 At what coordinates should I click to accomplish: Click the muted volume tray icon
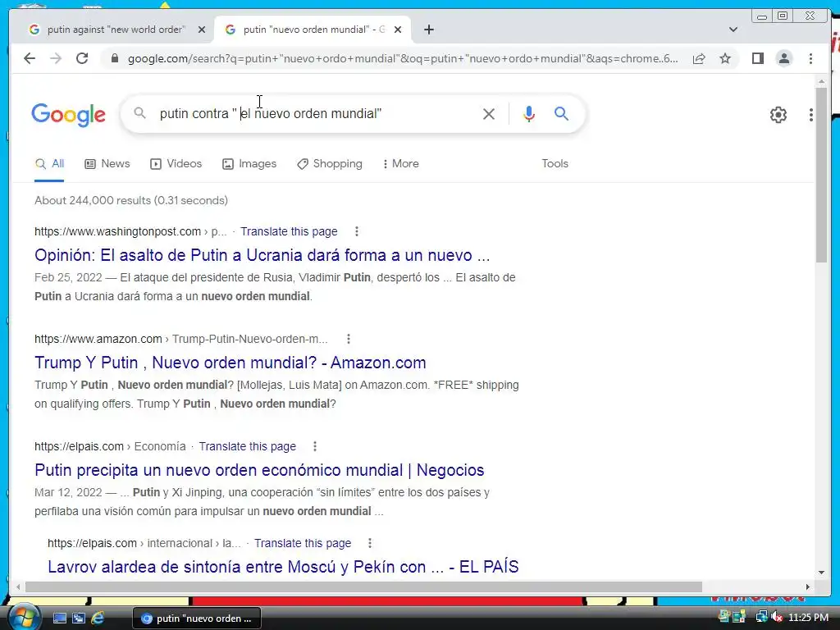[776, 618]
